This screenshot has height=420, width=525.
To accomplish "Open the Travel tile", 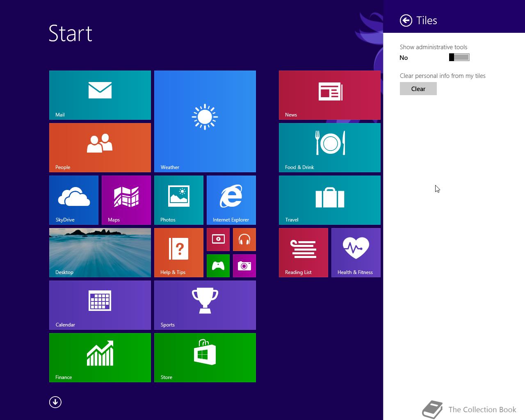I will (330, 200).
